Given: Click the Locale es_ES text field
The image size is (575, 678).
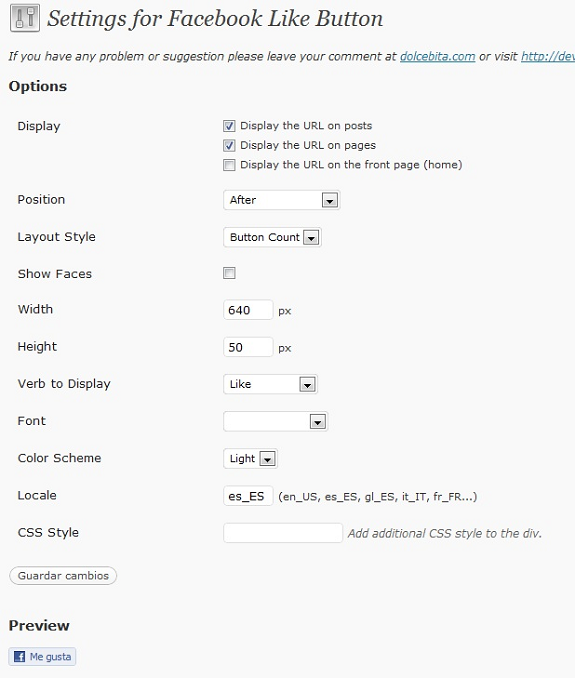Looking at the screenshot, I should coord(248,496).
